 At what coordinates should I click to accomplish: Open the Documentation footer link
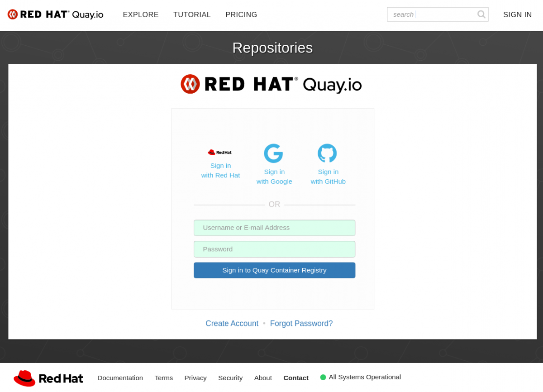click(x=120, y=378)
